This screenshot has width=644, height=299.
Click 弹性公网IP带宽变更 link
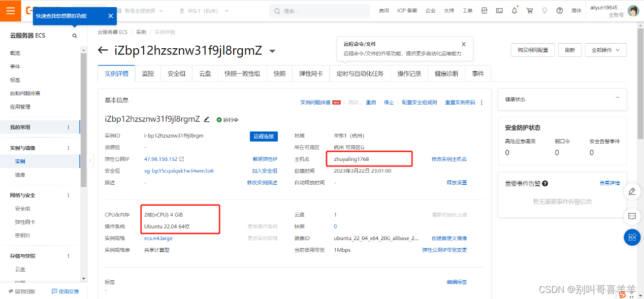444,250
